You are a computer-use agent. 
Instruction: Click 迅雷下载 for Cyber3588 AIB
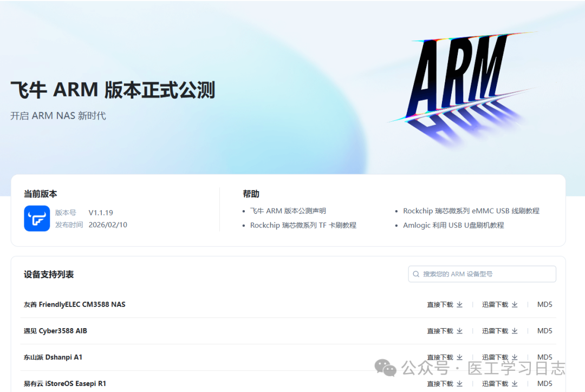point(495,331)
